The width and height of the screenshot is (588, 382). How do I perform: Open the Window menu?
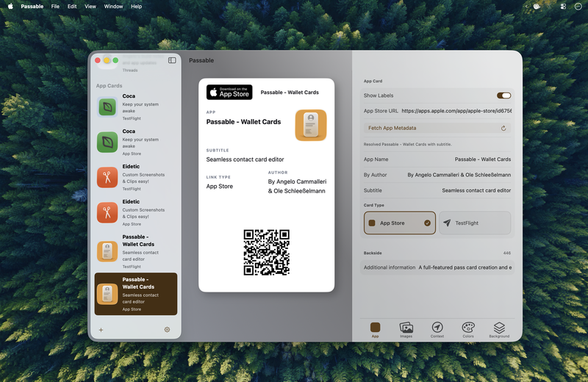pos(113,7)
